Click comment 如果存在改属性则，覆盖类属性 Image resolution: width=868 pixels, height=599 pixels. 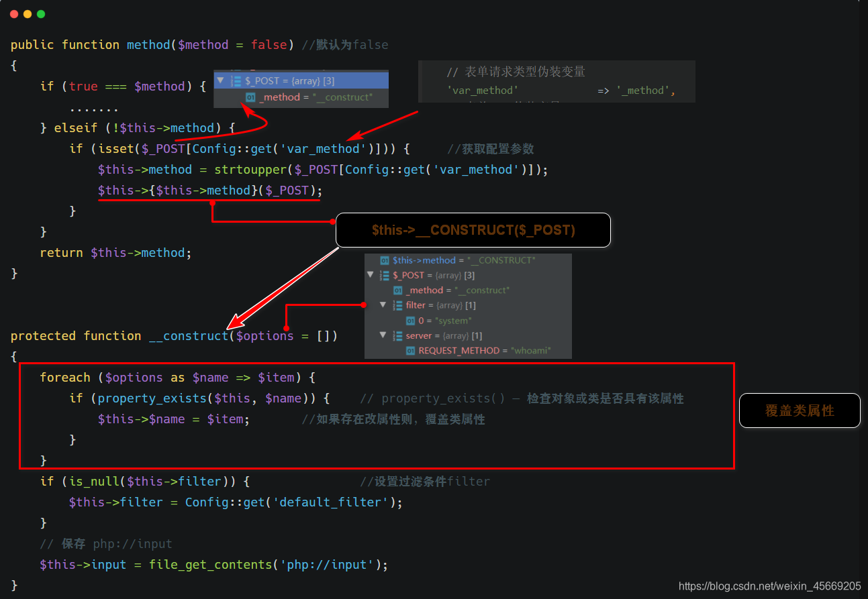click(393, 419)
